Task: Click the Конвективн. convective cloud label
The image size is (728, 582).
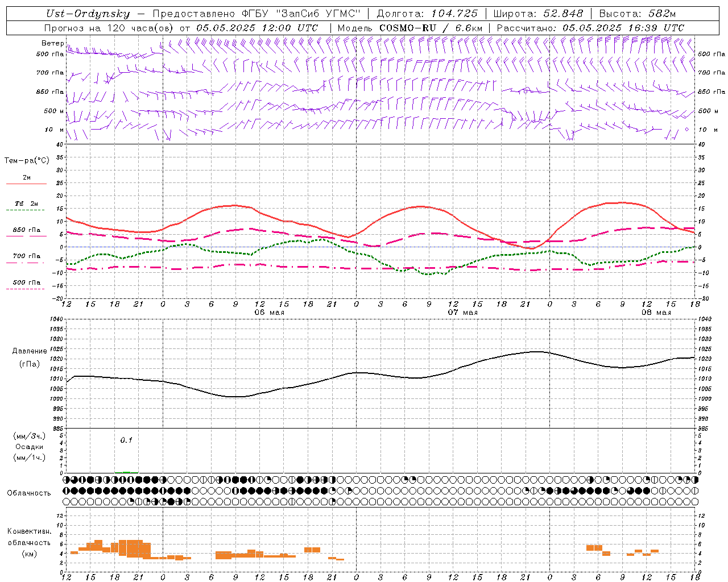Action: pos(29,531)
